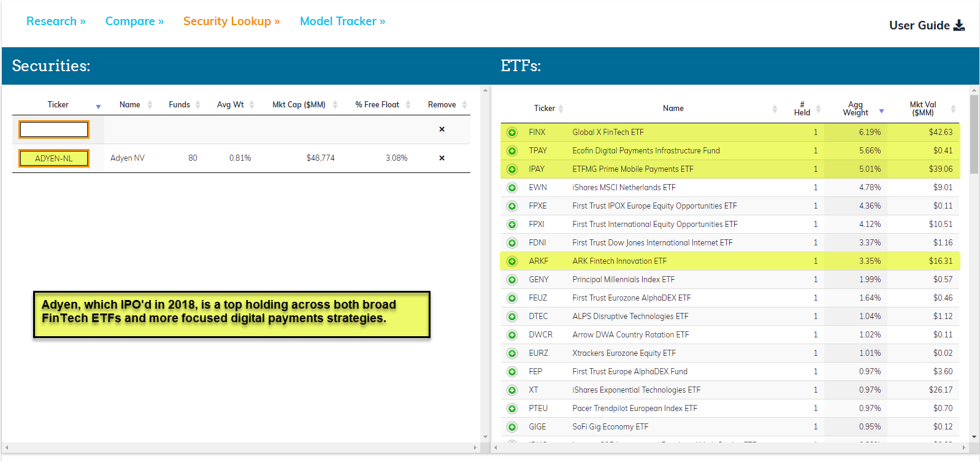
Task: Add DWCR with its plus icon
Action: pyautogui.click(x=512, y=335)
